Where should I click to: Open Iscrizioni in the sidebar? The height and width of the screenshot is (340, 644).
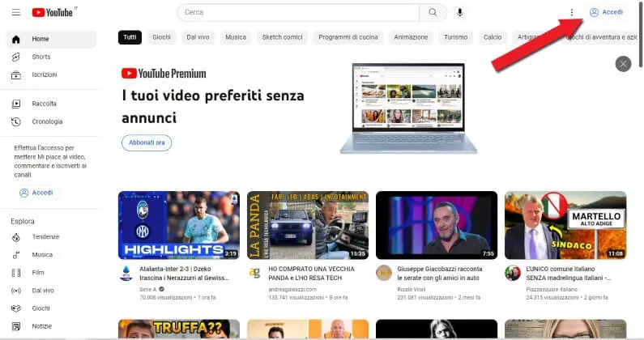tap(51, 74)
